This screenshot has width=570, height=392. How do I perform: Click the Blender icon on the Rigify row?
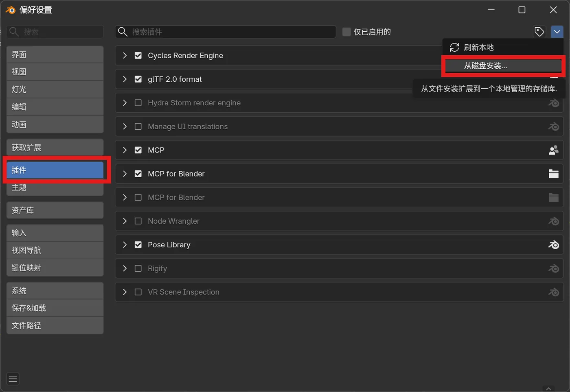[554, 268]
